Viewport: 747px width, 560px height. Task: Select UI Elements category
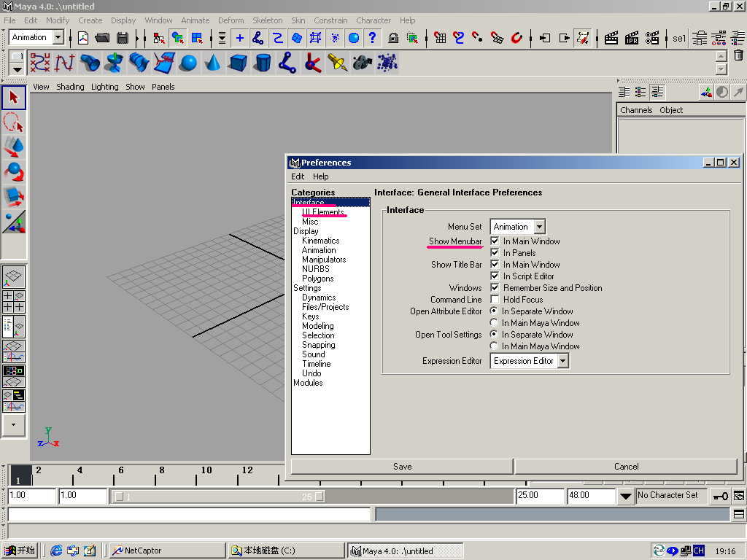pyautogui.click(x=322, y=212)
